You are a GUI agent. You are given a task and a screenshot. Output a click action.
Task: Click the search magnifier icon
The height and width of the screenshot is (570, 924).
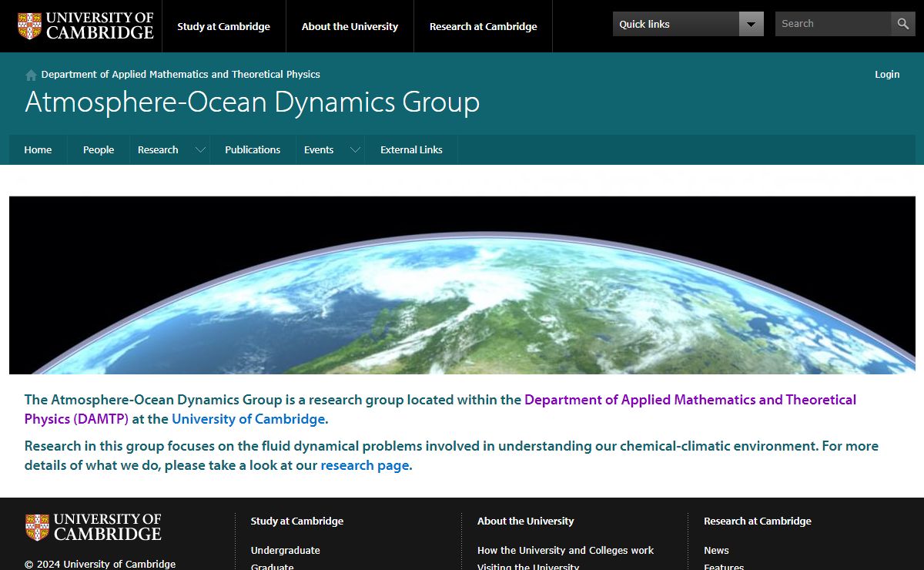tap(903, 24)
